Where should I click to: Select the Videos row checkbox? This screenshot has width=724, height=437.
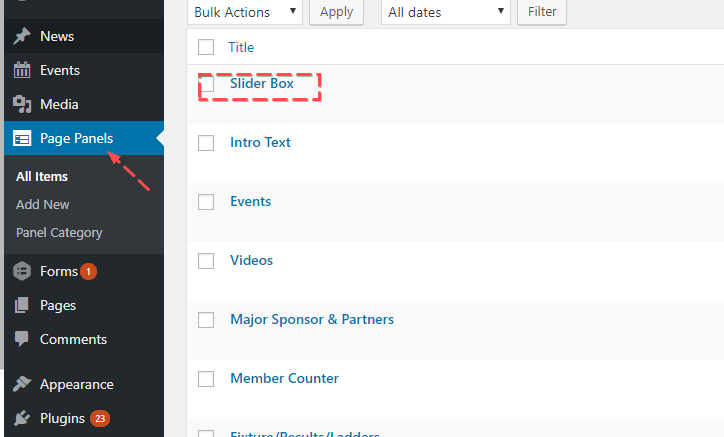click(x=207, y=262)
